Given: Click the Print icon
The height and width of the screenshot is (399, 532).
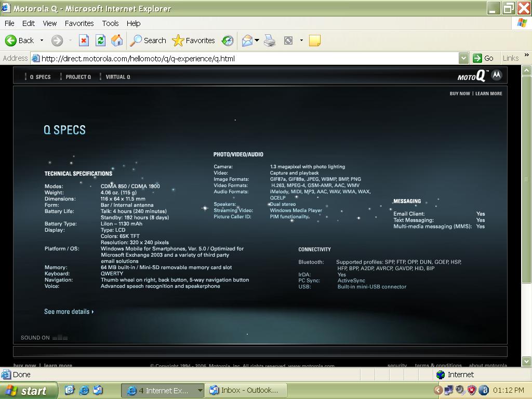Looking at the screenshot, I should (x=270, y=41).
